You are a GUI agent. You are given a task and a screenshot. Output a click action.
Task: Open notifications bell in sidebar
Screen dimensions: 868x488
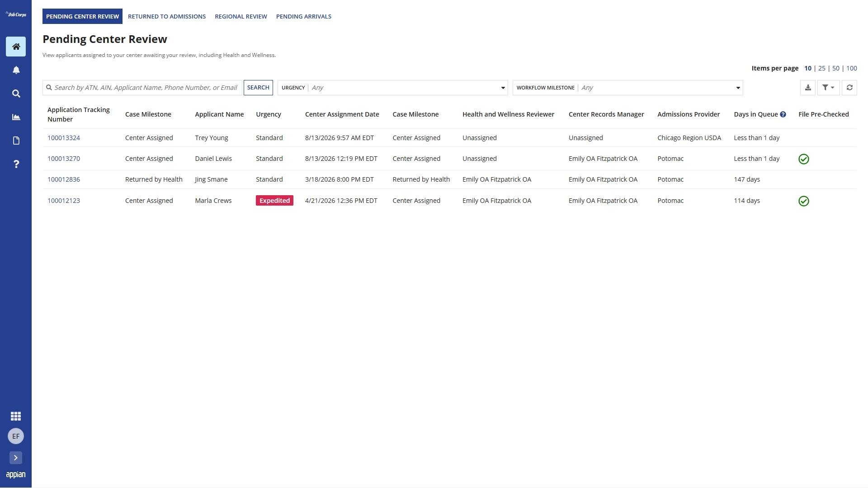pos(16,70)
